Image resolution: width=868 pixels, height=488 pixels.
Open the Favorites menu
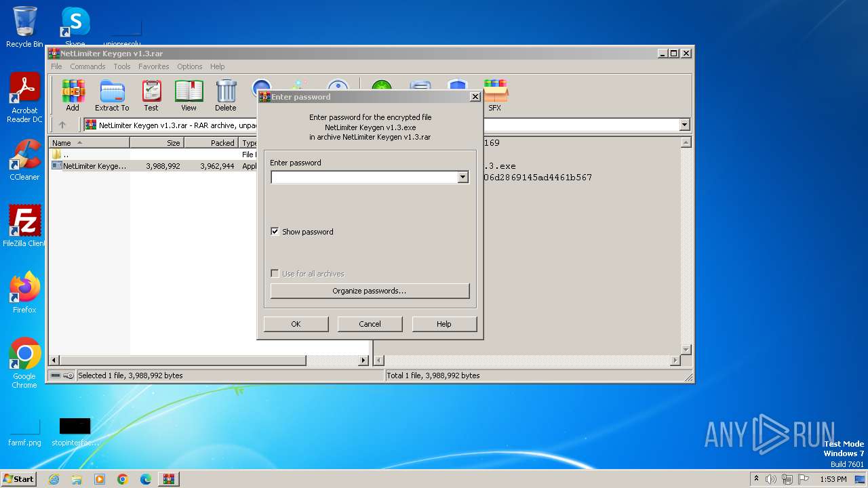(x=154, y=66)
